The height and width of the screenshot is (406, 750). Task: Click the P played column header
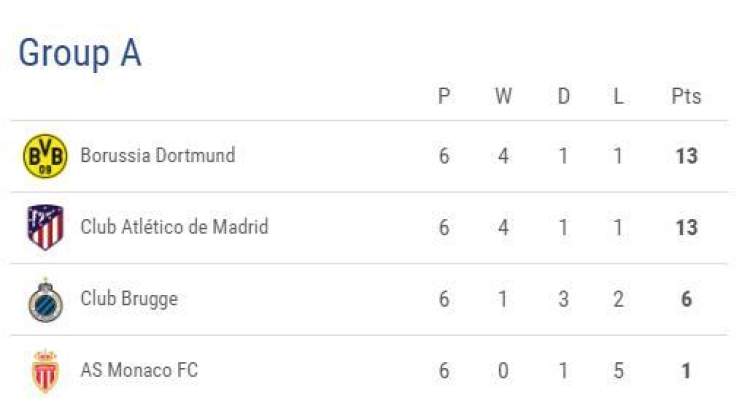444,97
